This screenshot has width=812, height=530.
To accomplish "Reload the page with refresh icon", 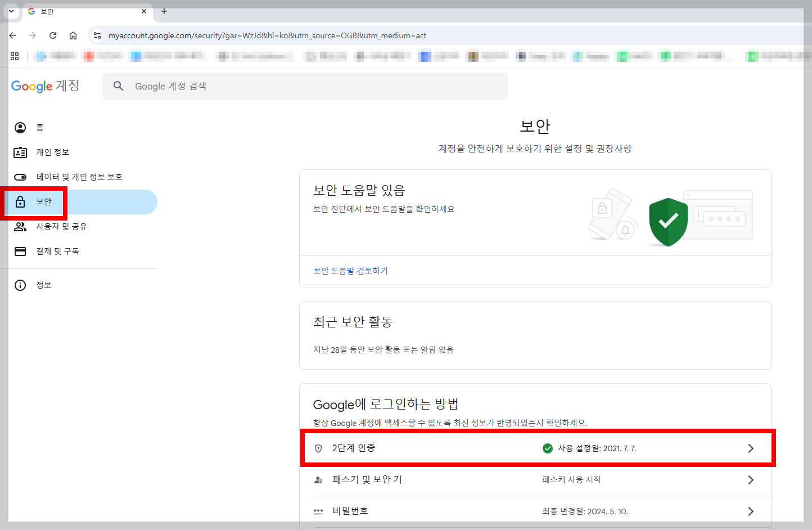I will 53,35.
